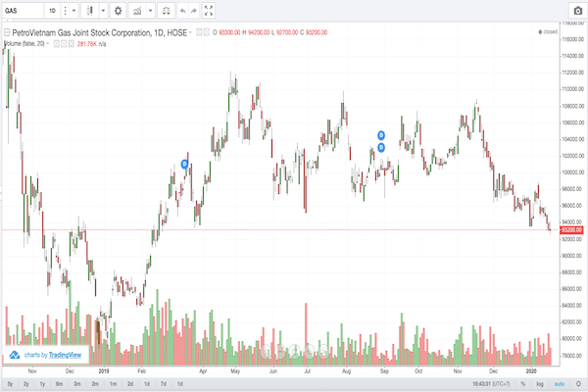Image resolution: width=588 pixels, height=392 pixels.
Task: Select the 3m time range
Action: coord(77,384)
